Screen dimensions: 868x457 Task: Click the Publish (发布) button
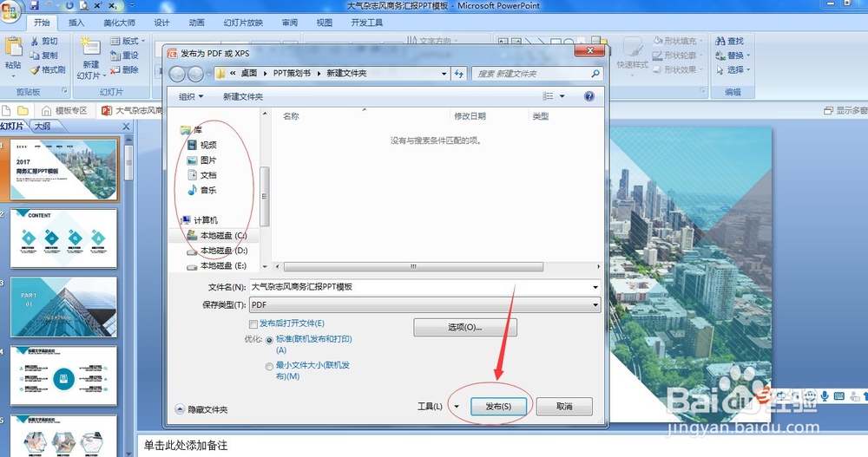(498, 406)
